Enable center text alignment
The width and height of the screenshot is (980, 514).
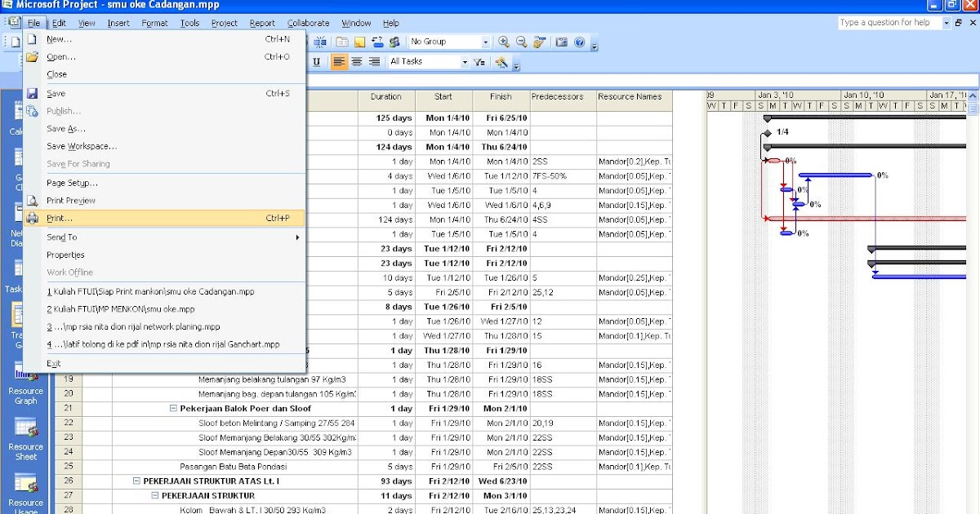coord(355,61)
